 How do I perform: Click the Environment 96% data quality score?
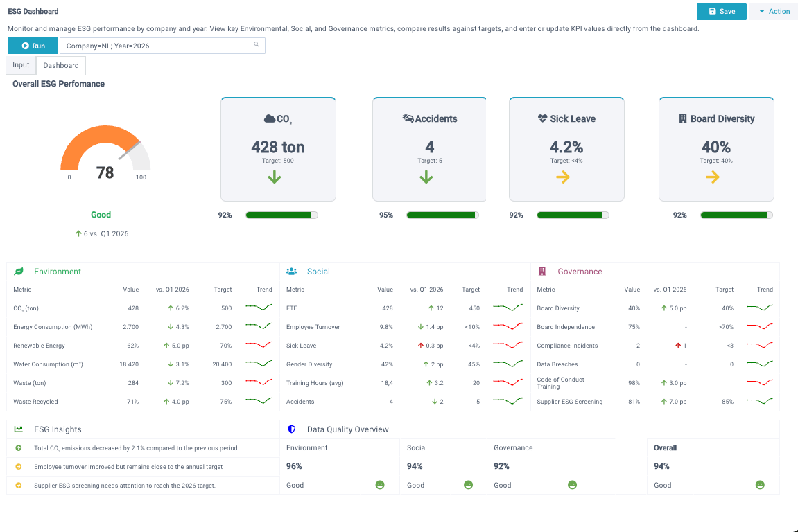[294, 466]
